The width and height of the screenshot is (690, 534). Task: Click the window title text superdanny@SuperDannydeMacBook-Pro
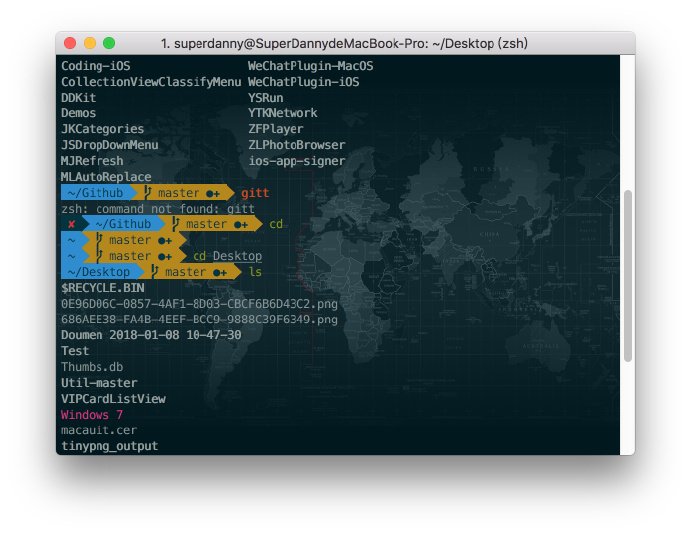coord(301,44)
